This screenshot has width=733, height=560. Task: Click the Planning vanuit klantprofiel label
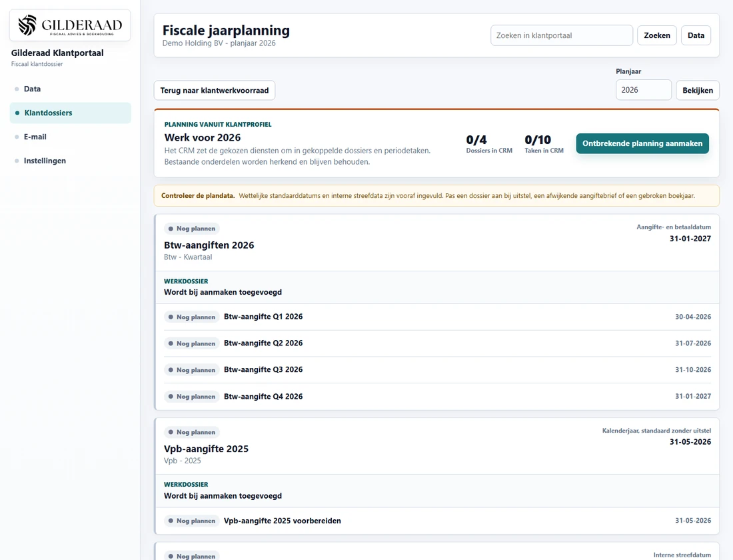click(x=218, y=125)
